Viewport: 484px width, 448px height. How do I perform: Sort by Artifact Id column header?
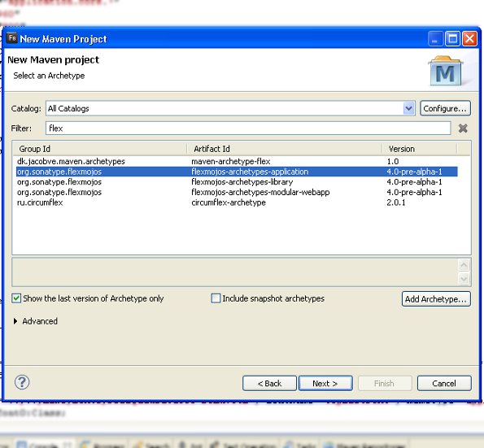[x=284, y=149]
